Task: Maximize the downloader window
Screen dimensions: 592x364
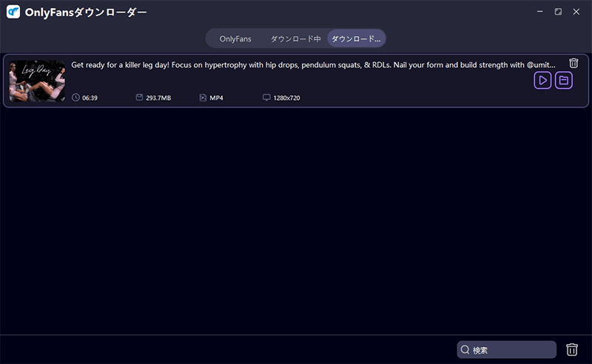Action: (x=558, y=12)
